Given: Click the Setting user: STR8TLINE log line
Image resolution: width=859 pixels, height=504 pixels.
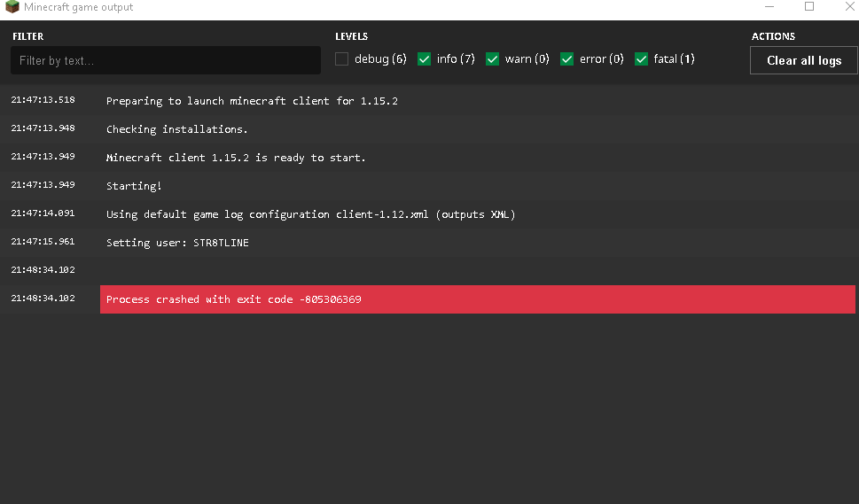Looking at the screenshot, I should (177, 243).
